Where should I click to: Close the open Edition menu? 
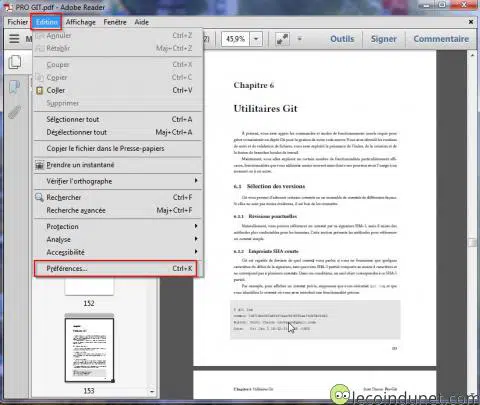(x=46, y=22)
